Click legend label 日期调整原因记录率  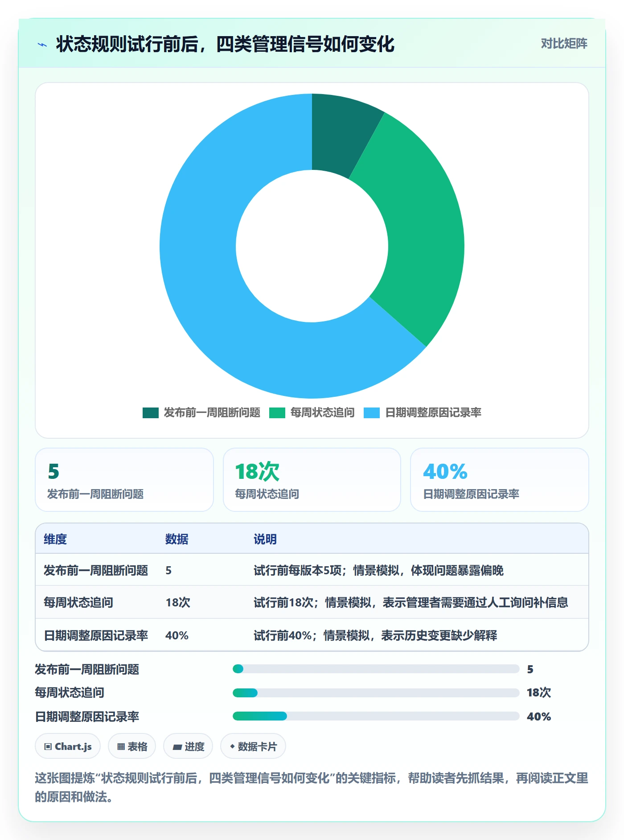click(433, 413)
